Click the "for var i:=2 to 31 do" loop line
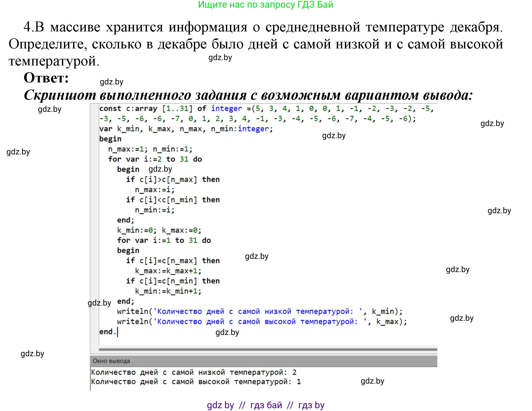 [x=155, y=159]
